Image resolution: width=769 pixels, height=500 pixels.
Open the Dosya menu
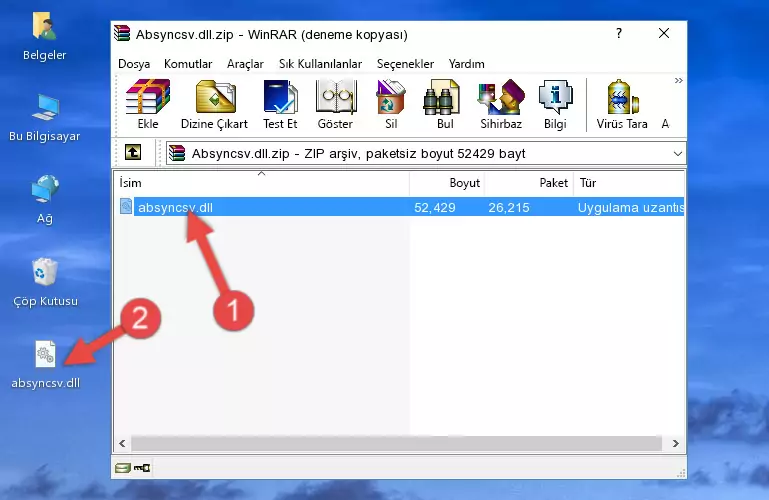click(x=134, y=64)
